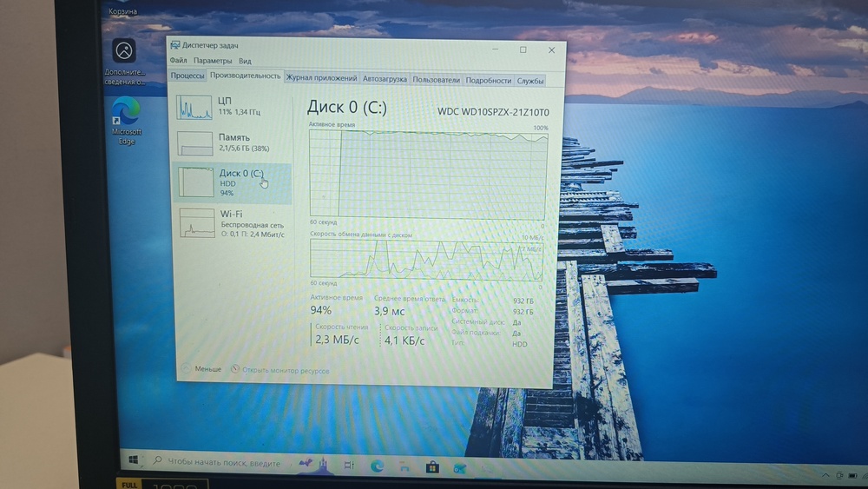Open Microsoft Store from the taskbar
Screen dimensions: 868x489
(x=432, y=467)
